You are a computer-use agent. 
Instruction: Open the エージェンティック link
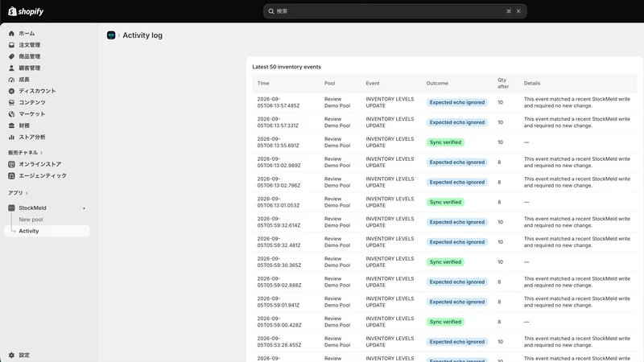click(43, 175)
